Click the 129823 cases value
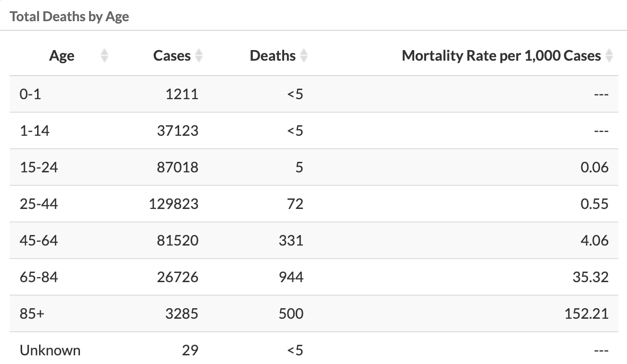 coord(173,204)
